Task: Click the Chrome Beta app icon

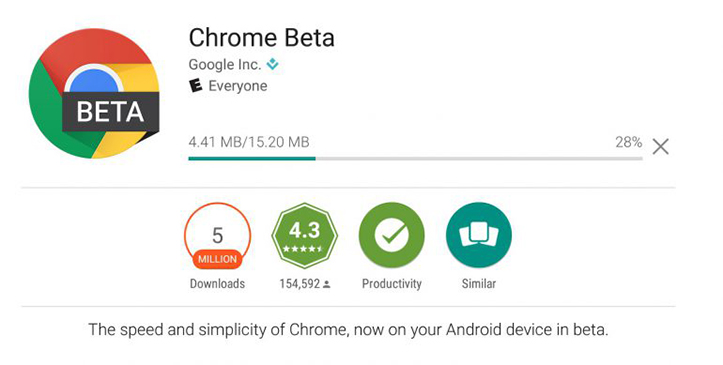Action: point(94,94)
